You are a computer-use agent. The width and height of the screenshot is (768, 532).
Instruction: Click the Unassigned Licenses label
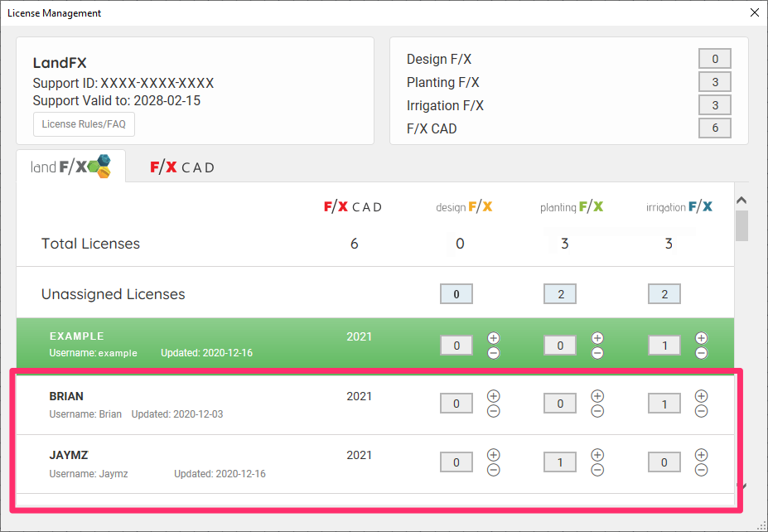coord(114,294)
